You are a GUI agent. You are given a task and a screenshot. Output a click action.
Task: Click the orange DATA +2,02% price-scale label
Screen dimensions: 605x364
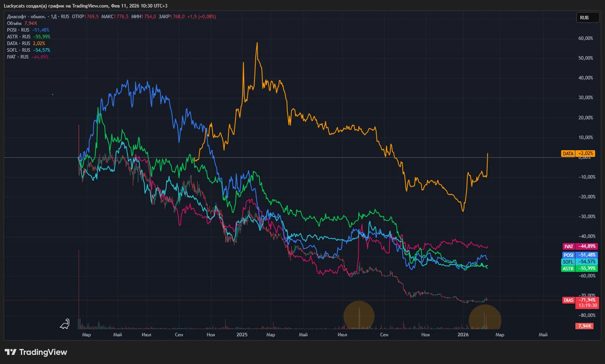click(x=578, y=153)
